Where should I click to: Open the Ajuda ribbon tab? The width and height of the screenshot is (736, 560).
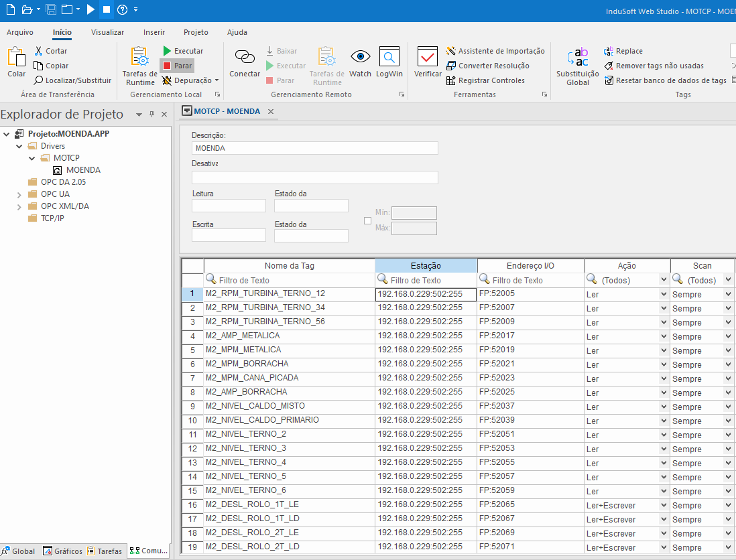[x=237, y=32]
